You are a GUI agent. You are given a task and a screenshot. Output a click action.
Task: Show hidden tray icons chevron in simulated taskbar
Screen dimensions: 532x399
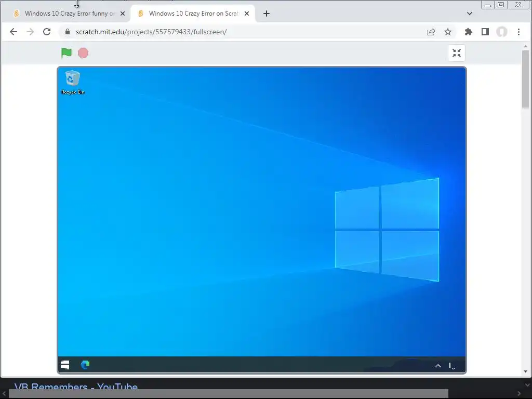coord(437,365)
